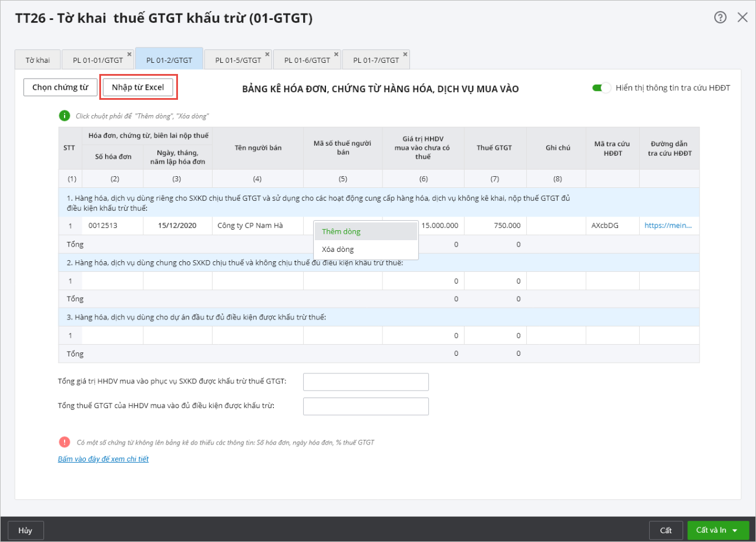Click the green info icon above the table
Screen dimensions: 756x542
[63, 116]
